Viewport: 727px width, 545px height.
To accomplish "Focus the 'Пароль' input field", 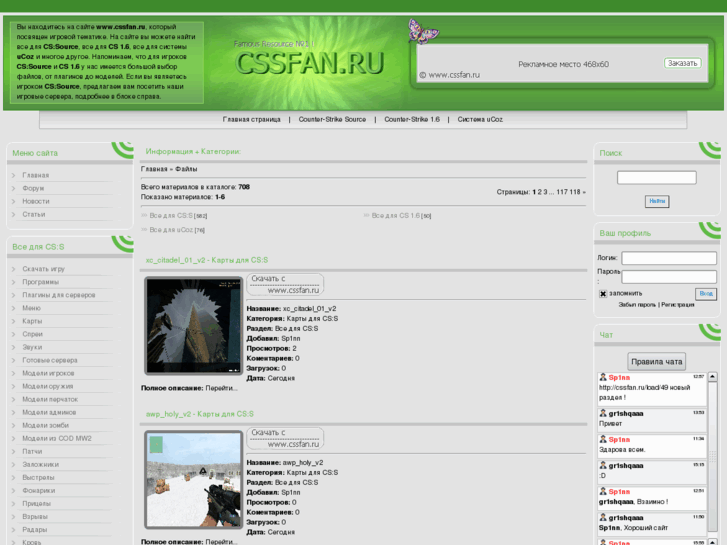I will [x=669, y=277].
